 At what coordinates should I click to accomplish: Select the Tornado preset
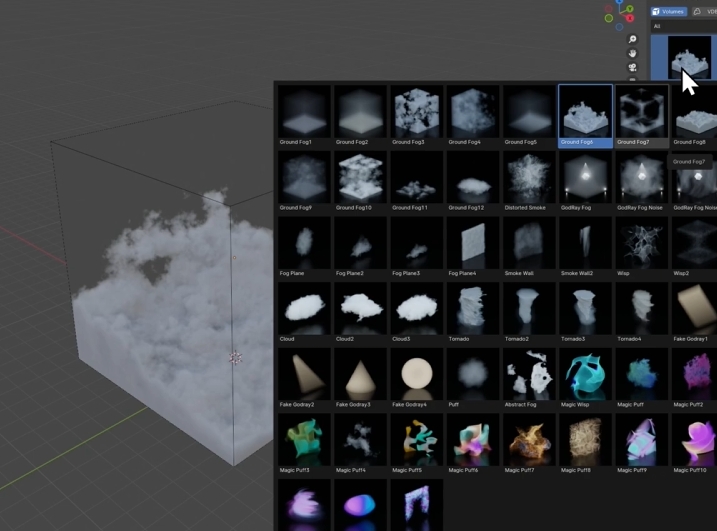(x=473, y=312)
